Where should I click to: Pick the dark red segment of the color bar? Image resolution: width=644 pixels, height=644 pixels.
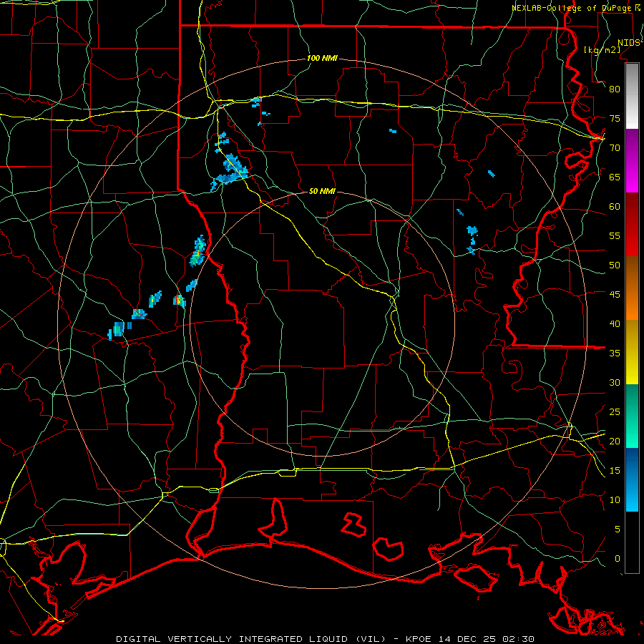coord(632,225)
